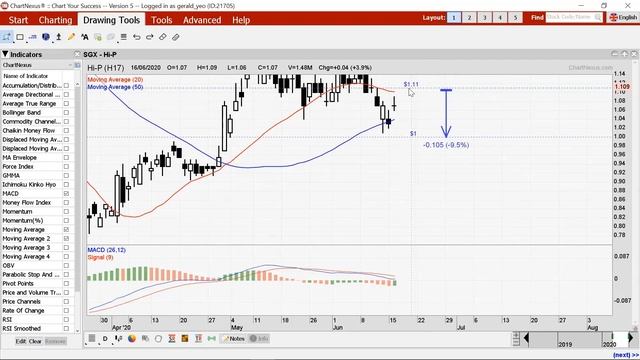This screenshot has width=640, height=360.
Task: Click the Edit indicator button
Action: [x=20, y=341]
